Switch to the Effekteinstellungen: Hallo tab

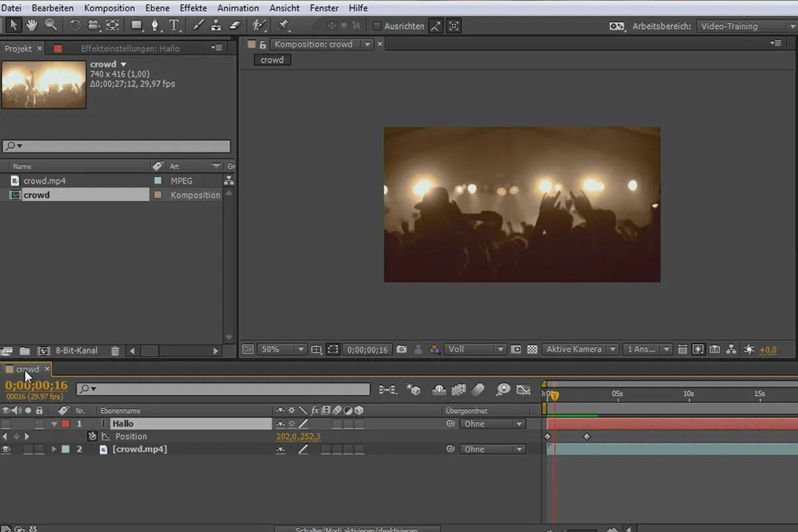[x=130, y=49]
